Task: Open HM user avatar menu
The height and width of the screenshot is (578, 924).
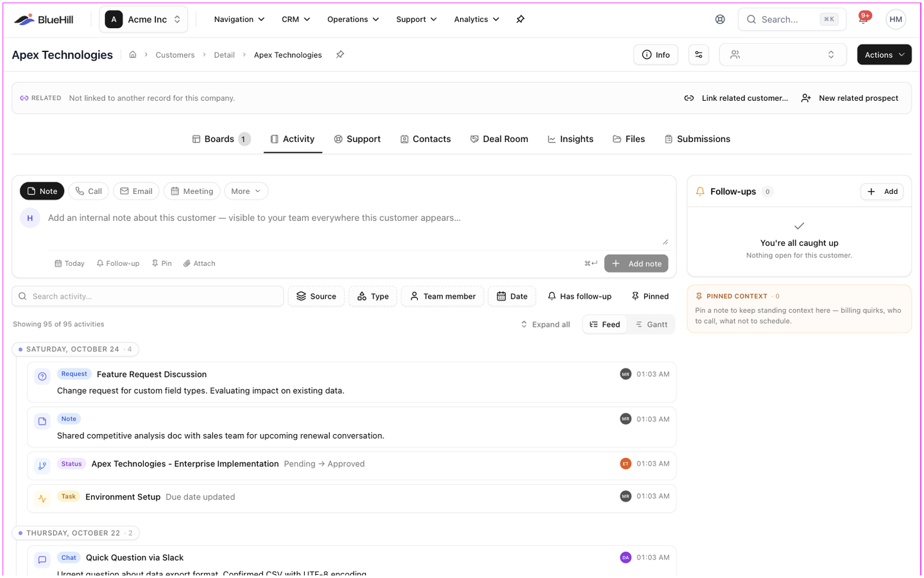Action: click(x=896, y=19)
